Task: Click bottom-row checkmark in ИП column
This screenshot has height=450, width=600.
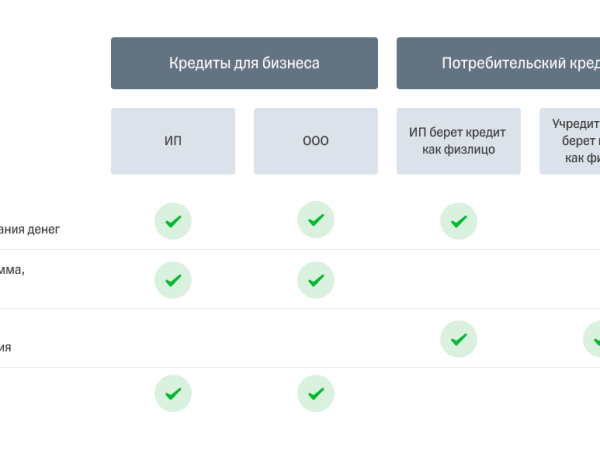Action: click(173, 393)
